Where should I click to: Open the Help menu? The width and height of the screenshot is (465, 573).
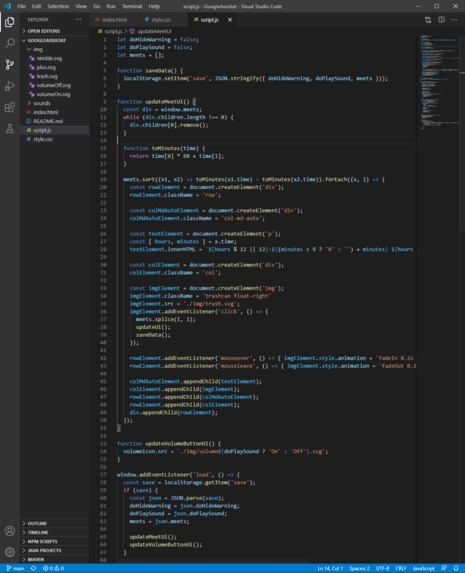(x=154, y=6)
